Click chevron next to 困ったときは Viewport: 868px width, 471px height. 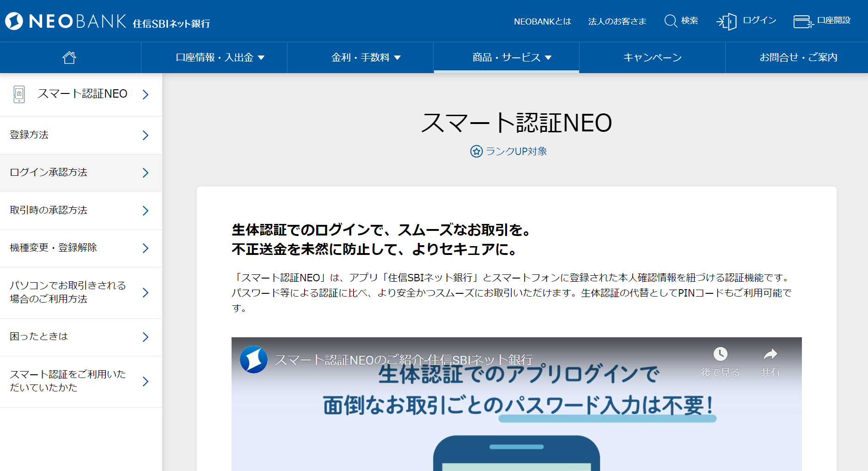pyautogui.click(x=146, y=337)
